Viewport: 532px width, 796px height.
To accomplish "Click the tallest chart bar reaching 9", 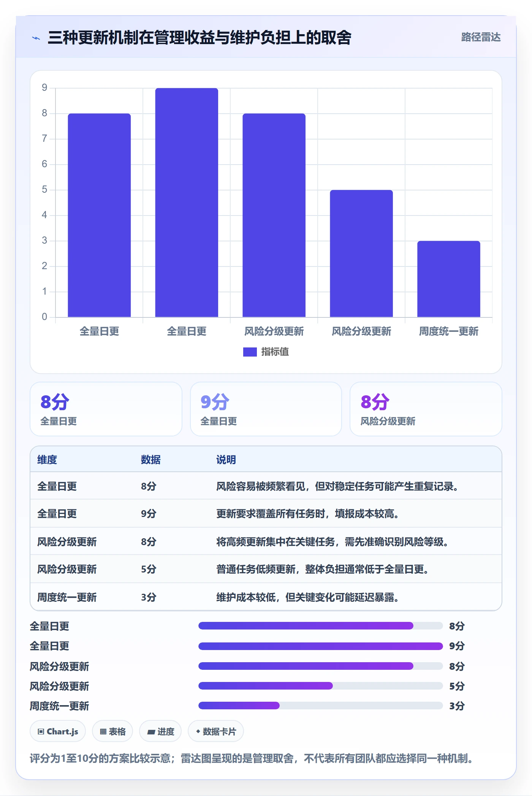I will pyautogui.click(x=187, y=203).
